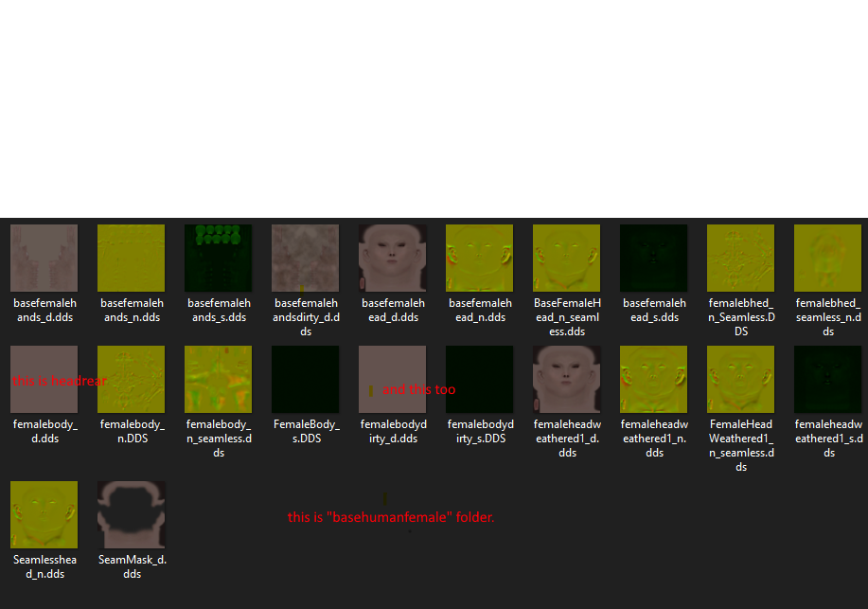Click the file name femalebody_n_seamless.dds
This screenshot has width=868, height=609.
click(x=219, y=439)
